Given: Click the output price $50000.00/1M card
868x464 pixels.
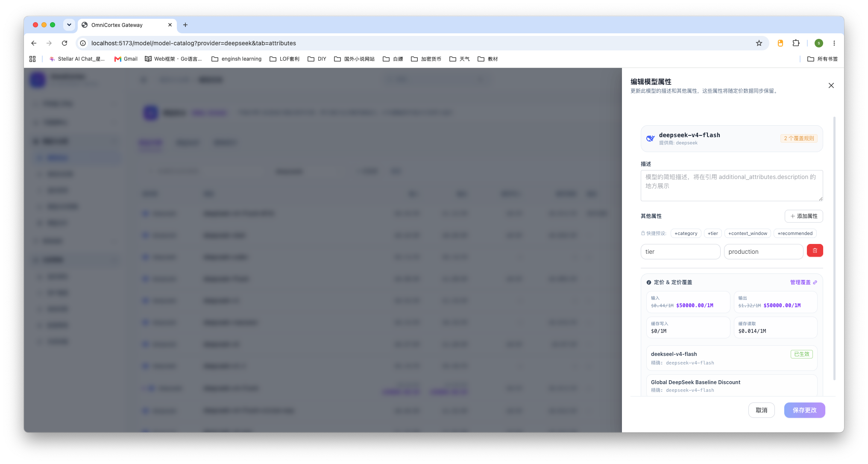Looking at the screenshot, I should [775, 302].
